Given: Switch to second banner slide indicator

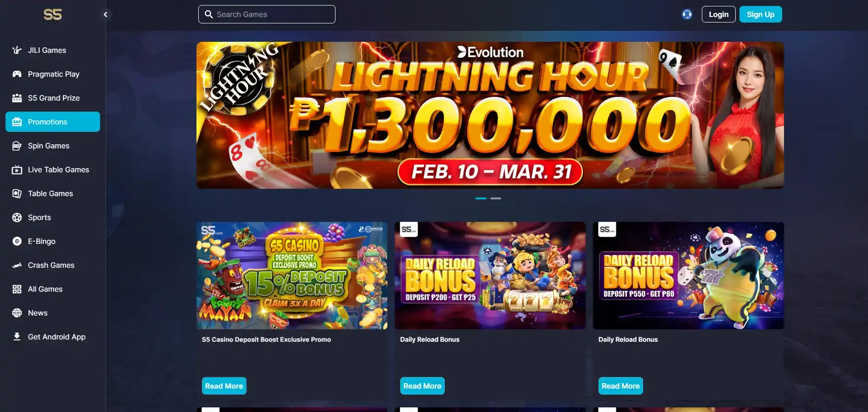Looking at the screenshot, I should pyautogui.click(x=496, y=198).
